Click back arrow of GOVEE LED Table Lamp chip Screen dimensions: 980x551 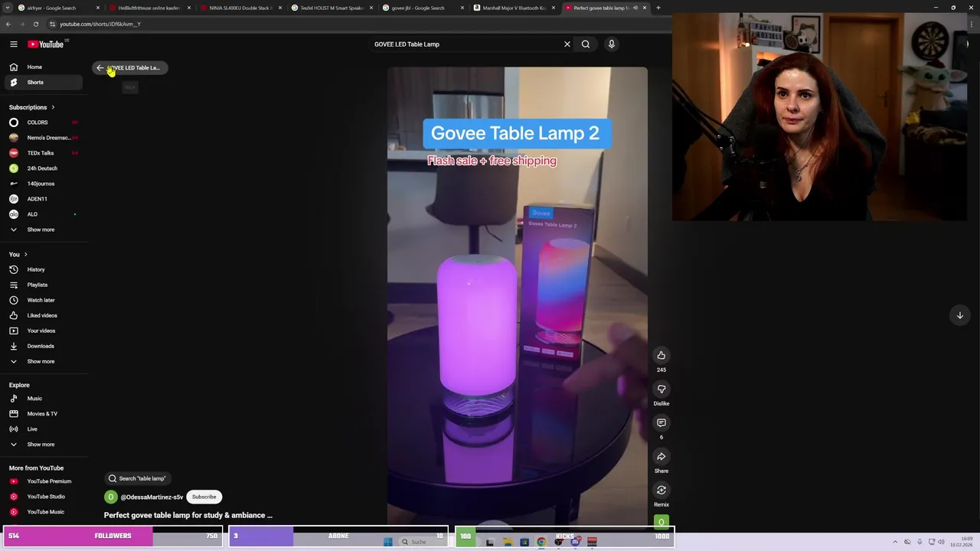[x=100, y=68]
